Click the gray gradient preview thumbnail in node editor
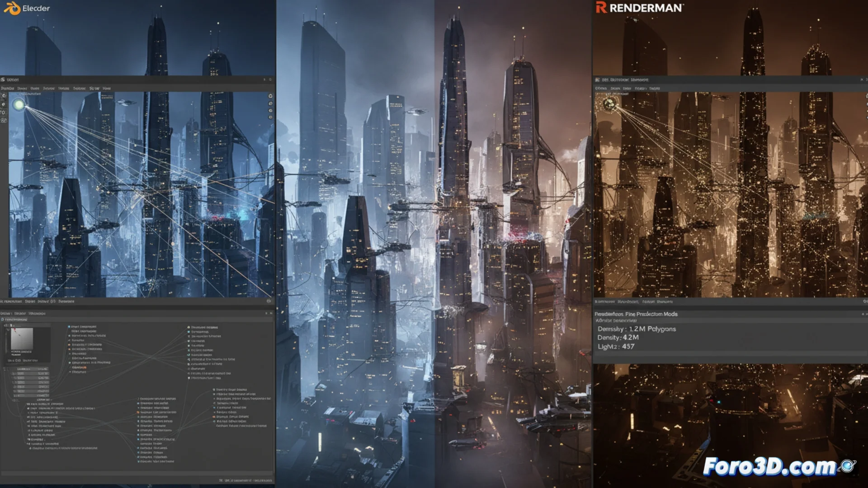 point(22,339)
